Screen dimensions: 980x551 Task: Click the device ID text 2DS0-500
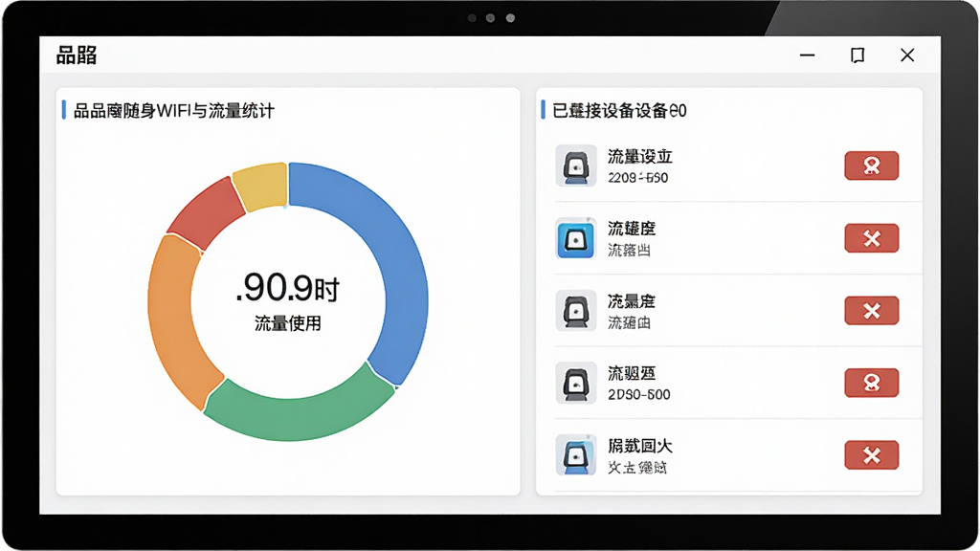coord(638,395)
